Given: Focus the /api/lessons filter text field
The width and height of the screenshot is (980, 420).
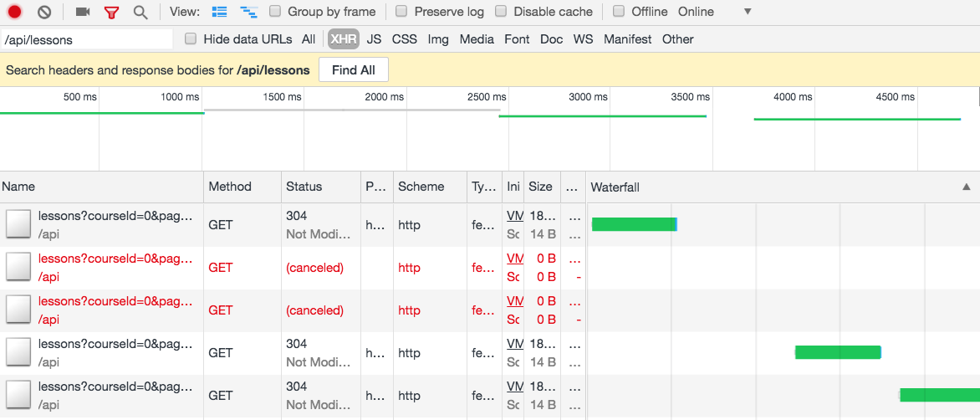Looking at the screenshot, I should (86, 39).
